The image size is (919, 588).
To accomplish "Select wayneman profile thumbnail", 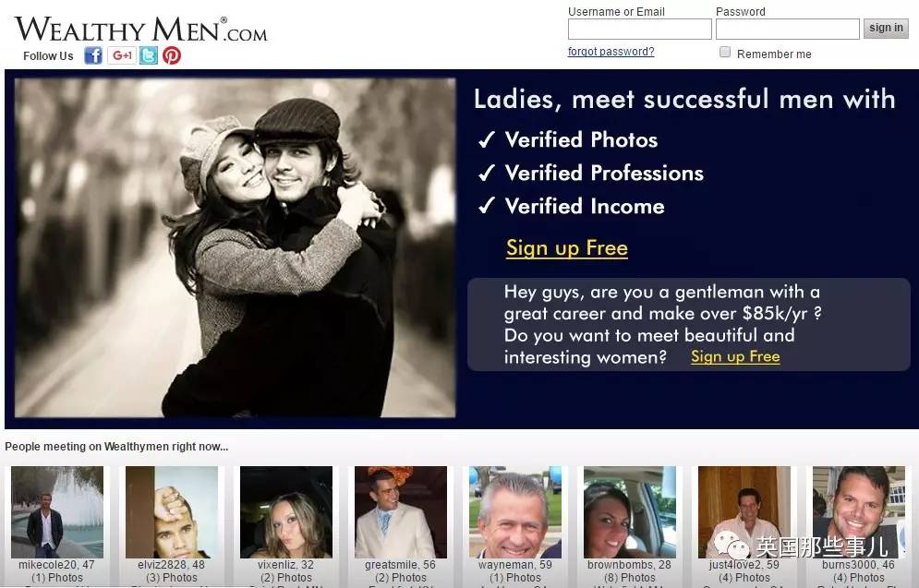I will [x=515, y=512].
